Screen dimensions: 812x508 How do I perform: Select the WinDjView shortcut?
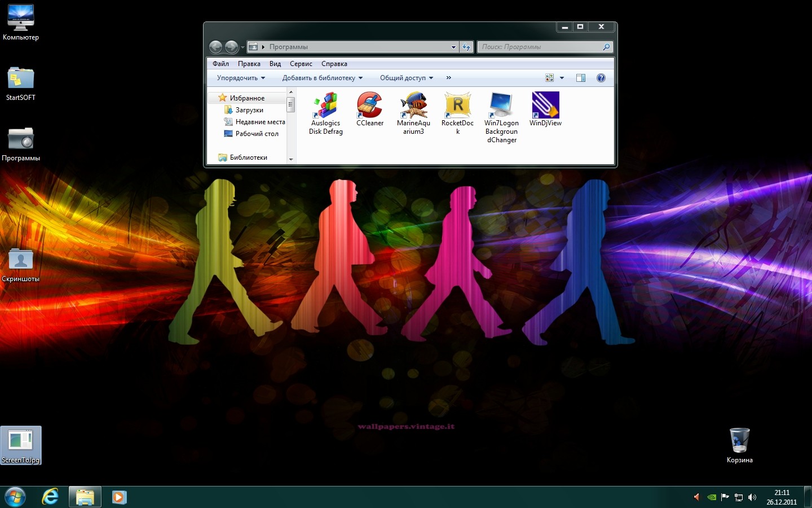[x=545, y=110]
